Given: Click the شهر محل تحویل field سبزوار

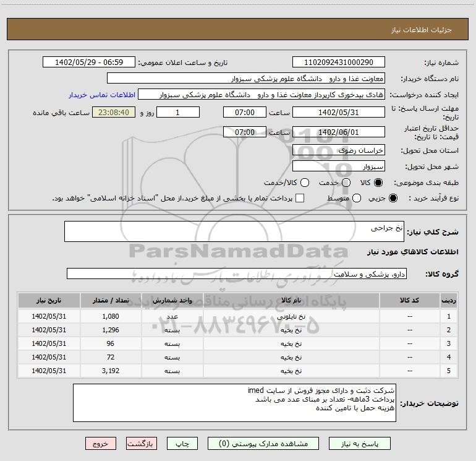Looking at the screenshot, I should 339,166.
